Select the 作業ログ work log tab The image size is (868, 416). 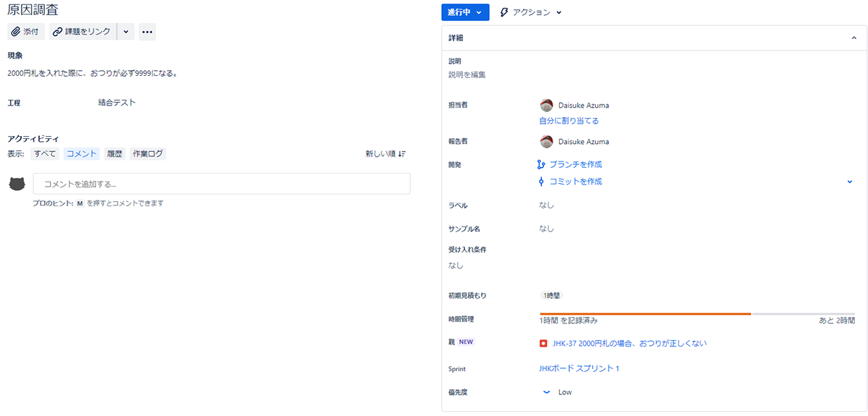coord(148,153)
